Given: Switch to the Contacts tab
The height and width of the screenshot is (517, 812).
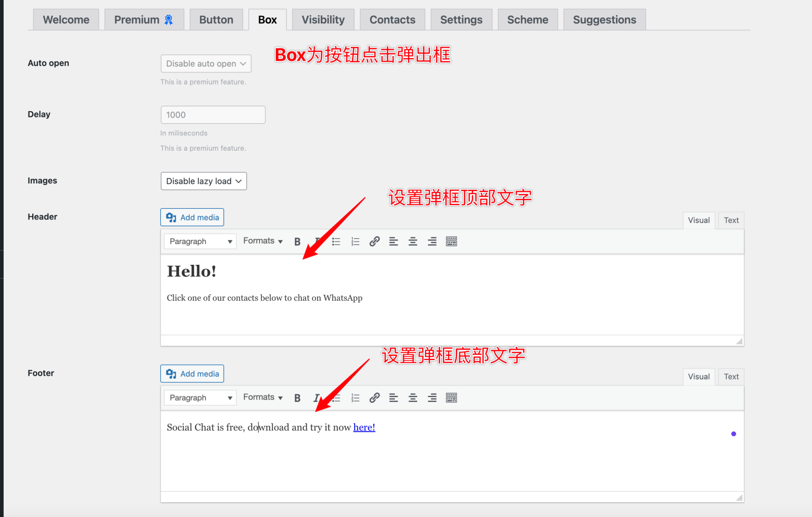Looking at the screenshot, I should (x=392, y=19).
